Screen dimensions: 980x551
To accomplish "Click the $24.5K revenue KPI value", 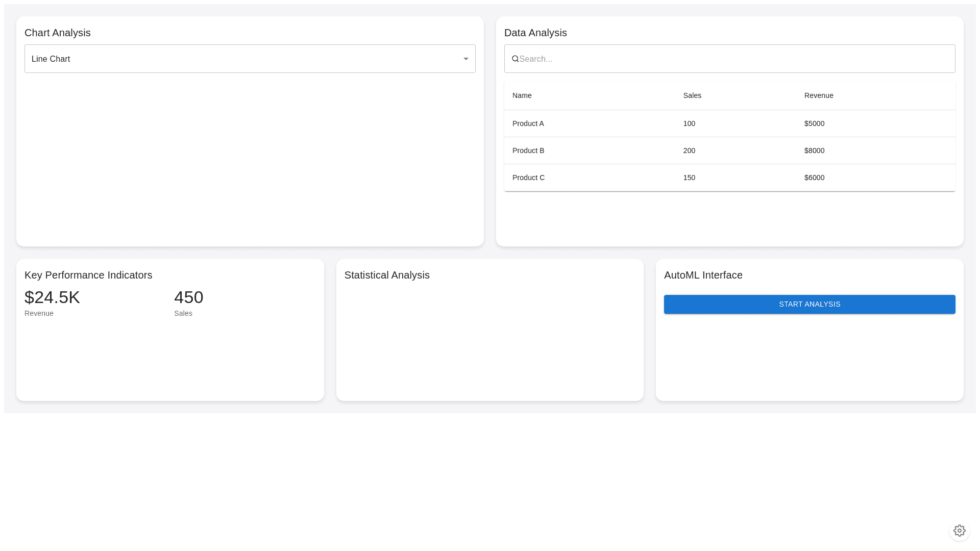I will [x=52, y=297].
